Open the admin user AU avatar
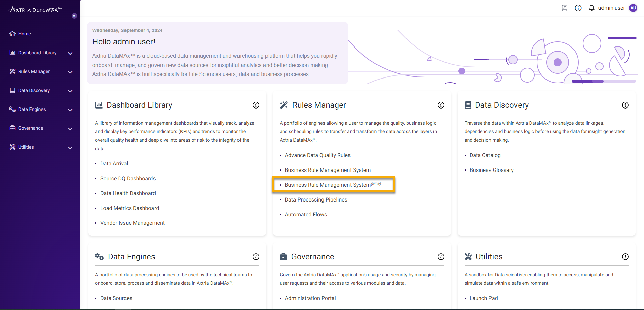 tap(633, 8)
